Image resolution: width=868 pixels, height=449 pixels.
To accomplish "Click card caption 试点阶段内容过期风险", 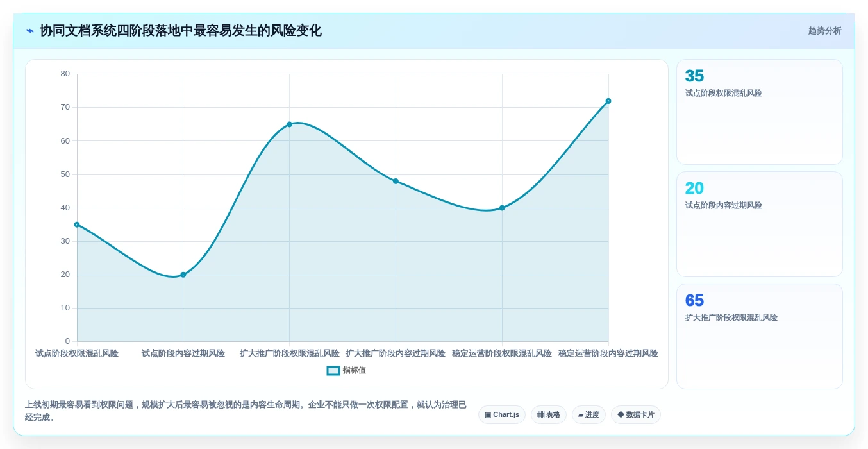I will 724,205.
